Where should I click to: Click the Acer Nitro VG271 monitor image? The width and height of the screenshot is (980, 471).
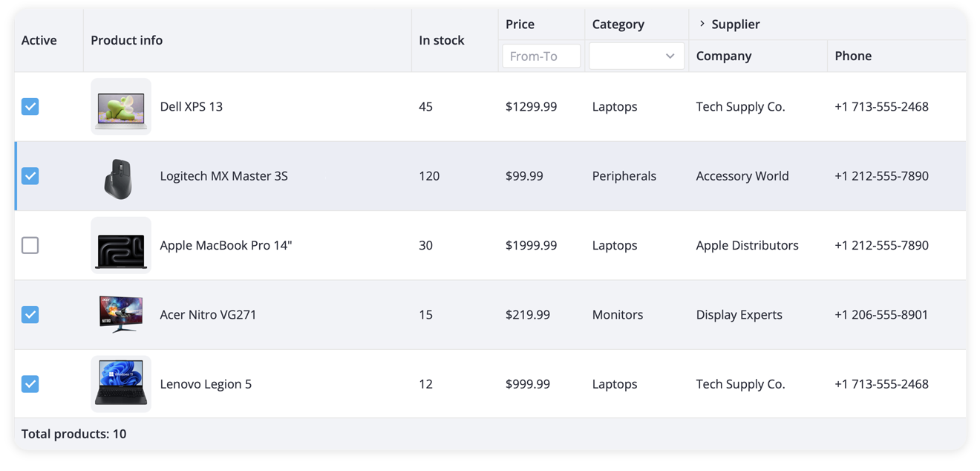120,314
